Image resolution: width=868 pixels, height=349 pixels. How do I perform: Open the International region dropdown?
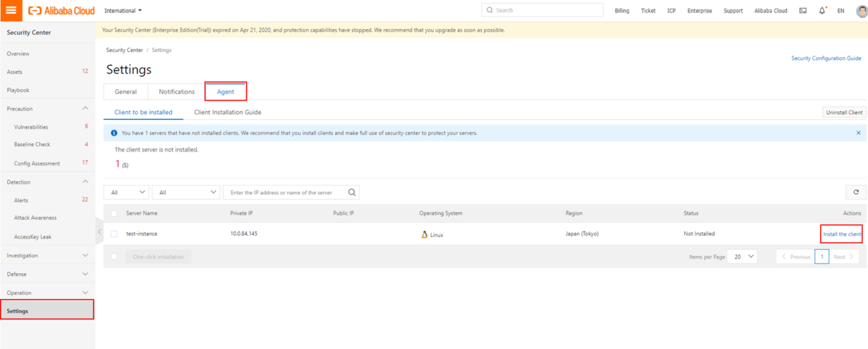pyautogui.click(x=123, y=11)
